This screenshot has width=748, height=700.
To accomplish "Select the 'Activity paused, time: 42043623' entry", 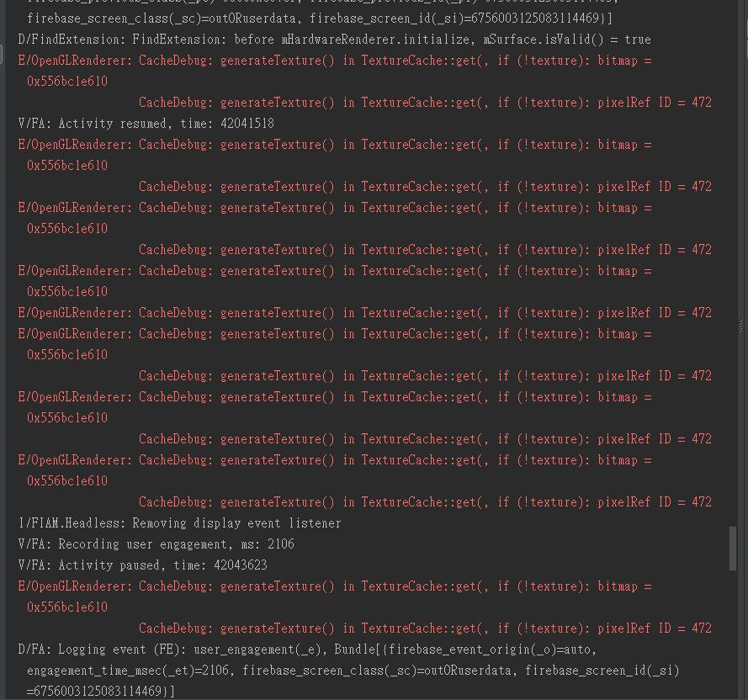I will [x=143, y=565].
